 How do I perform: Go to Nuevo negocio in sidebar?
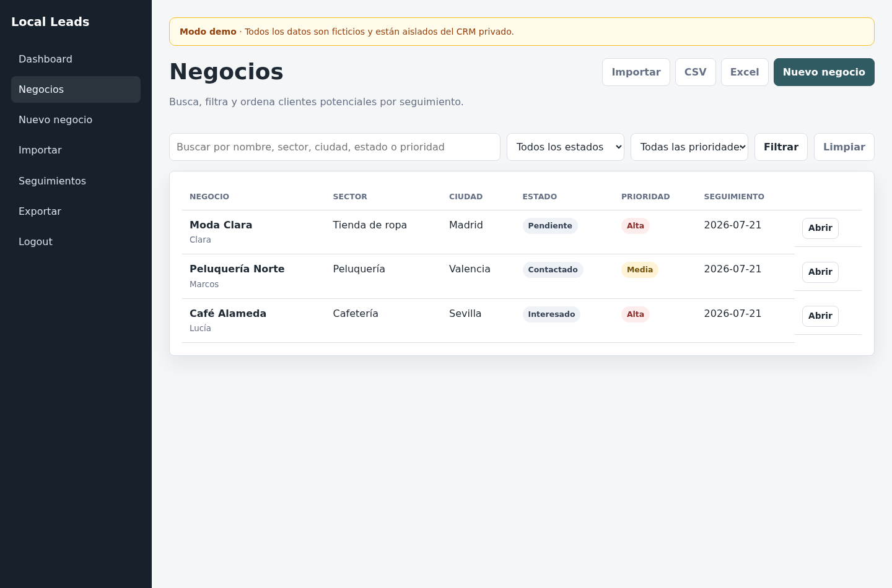pyautogui.click(x=76, y=119)
